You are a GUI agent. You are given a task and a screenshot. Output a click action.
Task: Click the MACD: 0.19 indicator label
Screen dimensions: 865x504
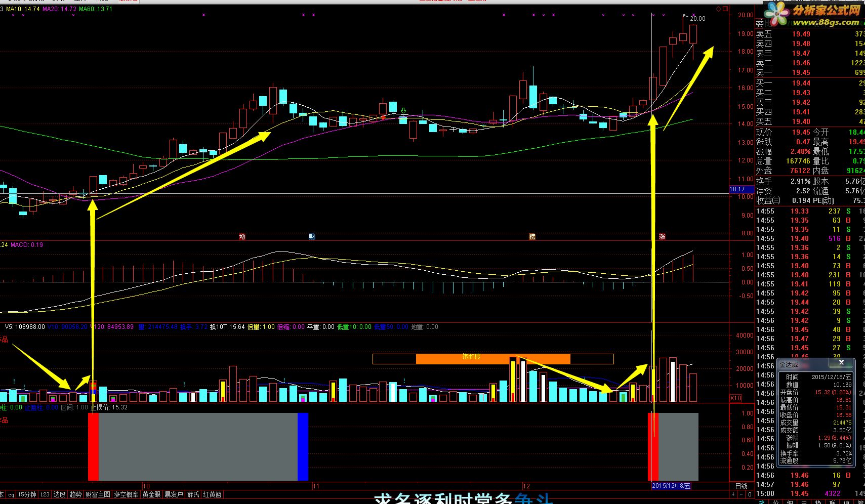tap(27, 245)
